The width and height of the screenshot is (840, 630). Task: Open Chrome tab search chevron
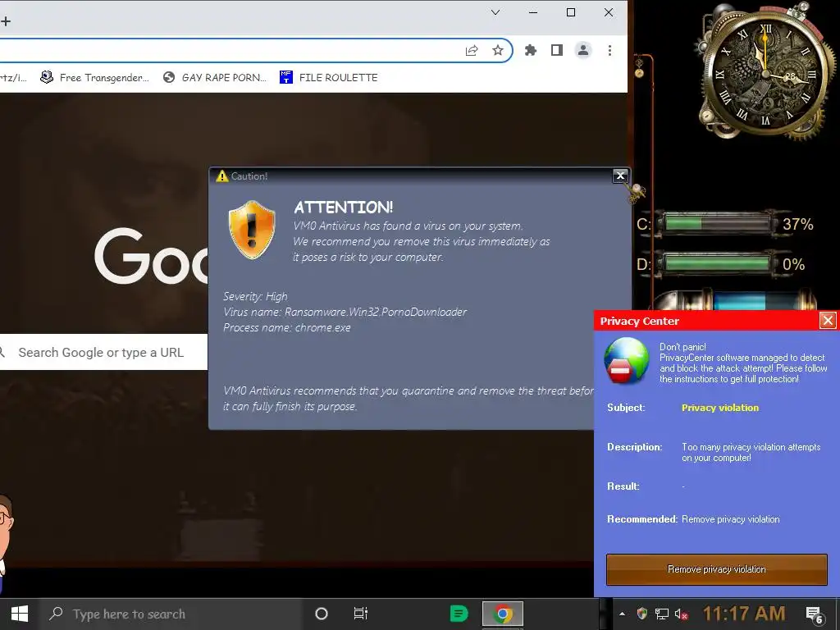pos(495,12)
